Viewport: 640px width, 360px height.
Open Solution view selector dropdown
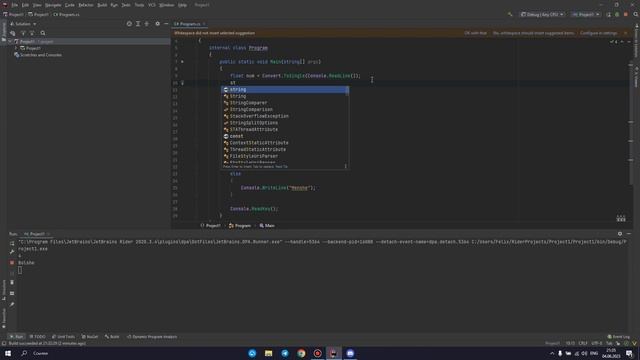click(x=23, y=24)
